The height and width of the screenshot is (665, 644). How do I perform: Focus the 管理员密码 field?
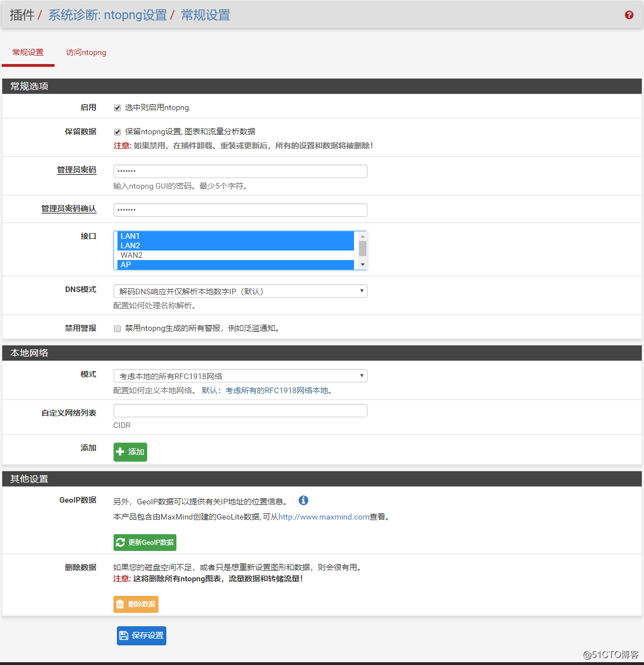(x=240, y=171)
